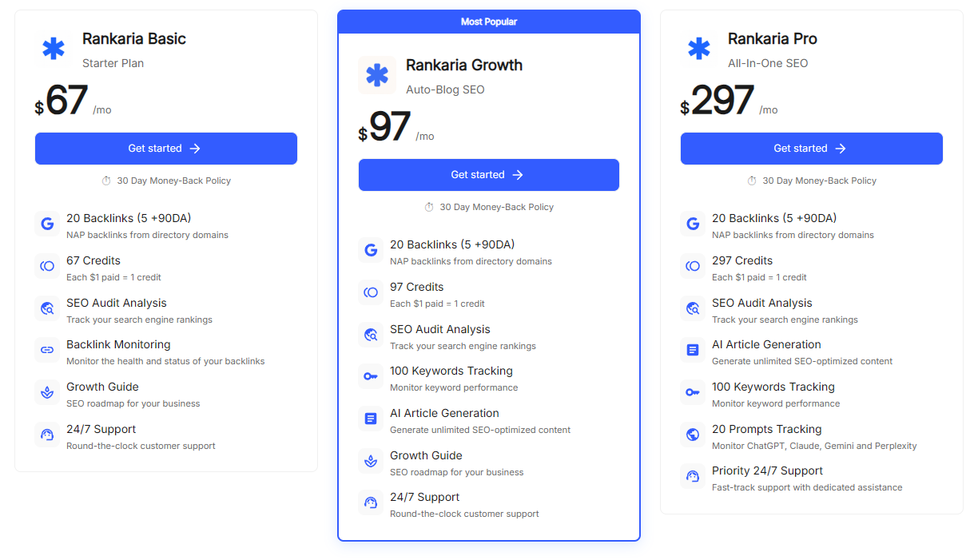Click the $97 price text
The image size is (974, 560).
(x=384, y=128)
